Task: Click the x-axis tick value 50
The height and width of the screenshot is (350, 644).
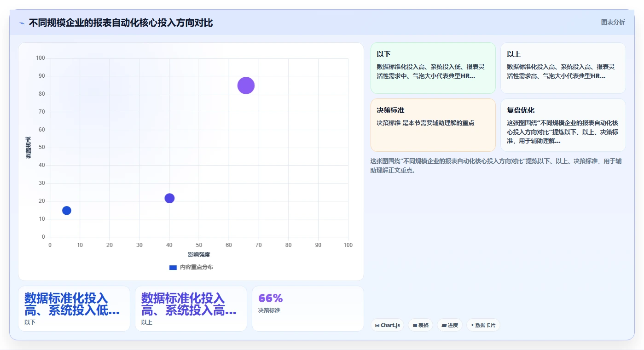Action: (x=199, y=245)
